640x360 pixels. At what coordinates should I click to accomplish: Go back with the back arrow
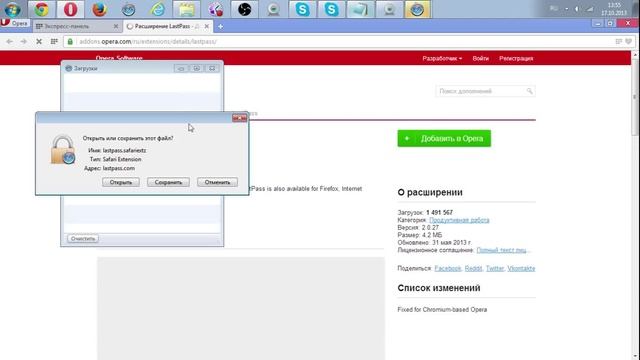pyautogui.click(x=9, y=41)
